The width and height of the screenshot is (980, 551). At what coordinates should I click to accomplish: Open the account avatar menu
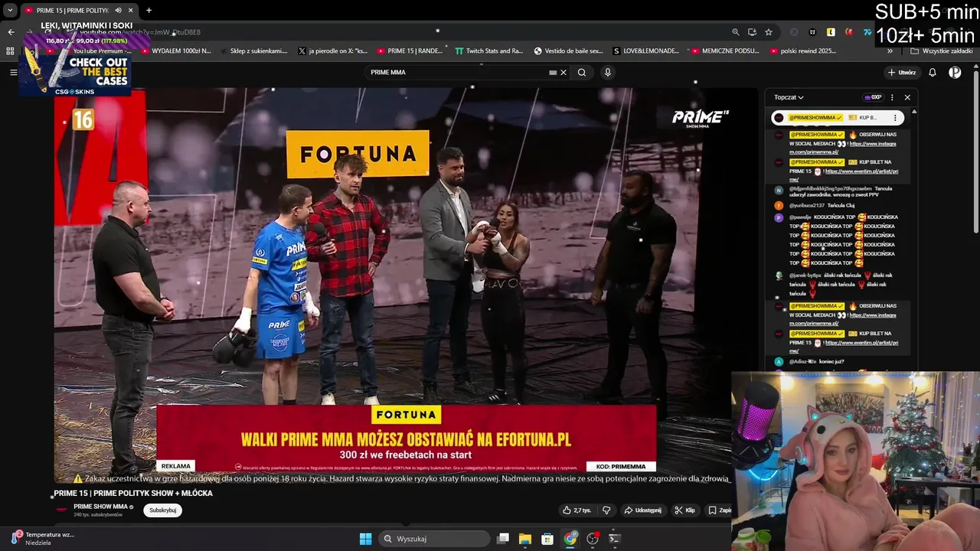pyautogui.click(x=955, y=73)
